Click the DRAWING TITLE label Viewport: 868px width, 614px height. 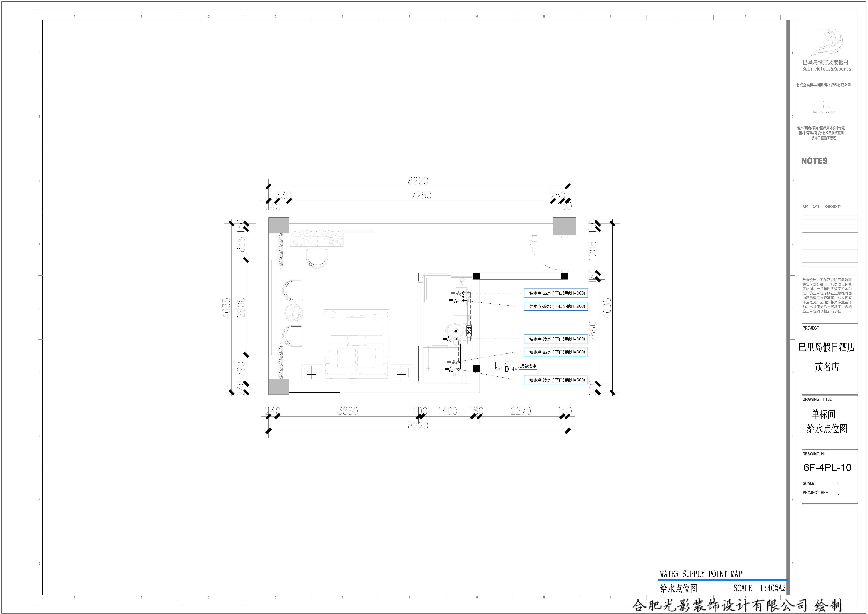point(817,399)
